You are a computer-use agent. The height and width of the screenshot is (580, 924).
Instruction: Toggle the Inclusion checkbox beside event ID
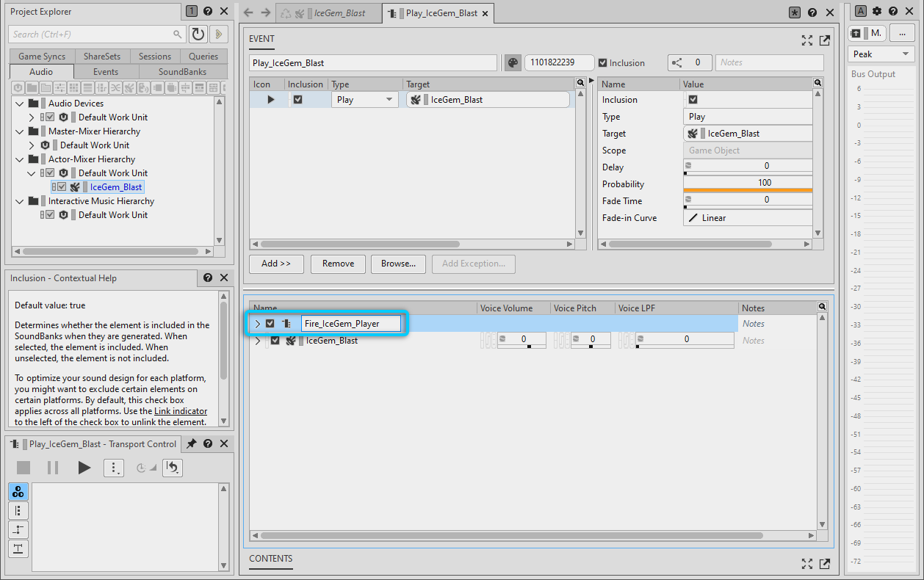coord(603,63)
